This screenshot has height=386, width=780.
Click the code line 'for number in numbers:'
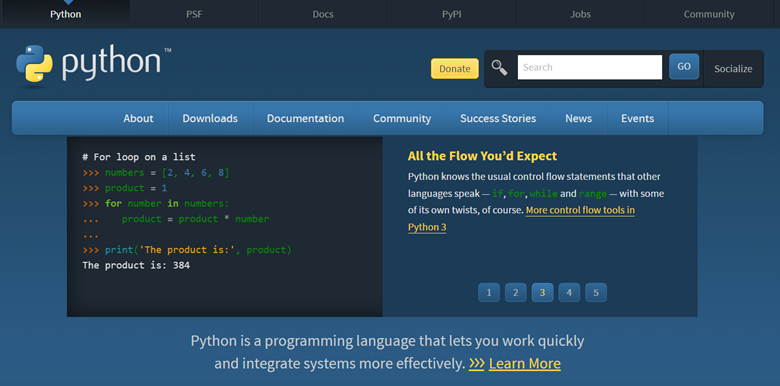(156, 203)
